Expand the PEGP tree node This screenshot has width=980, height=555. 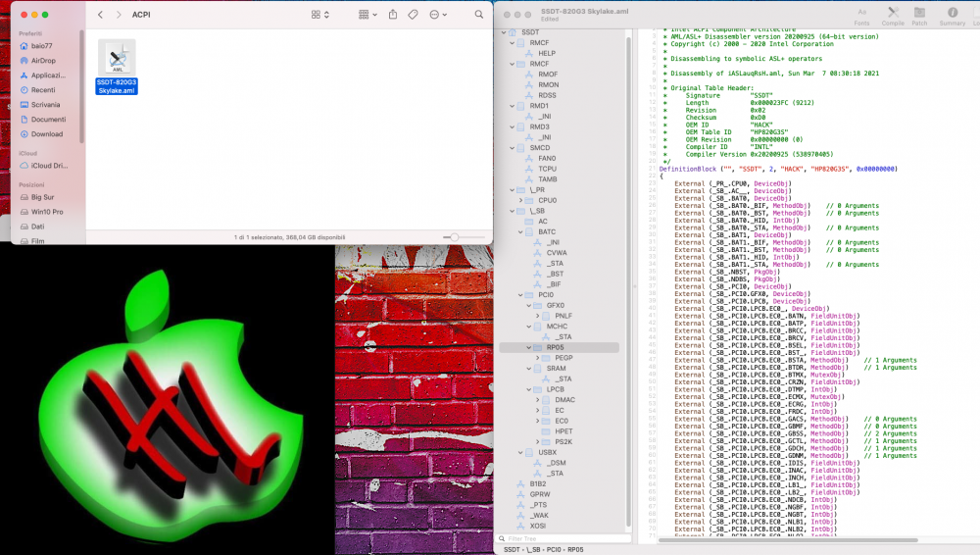click(x=537, y=358)
